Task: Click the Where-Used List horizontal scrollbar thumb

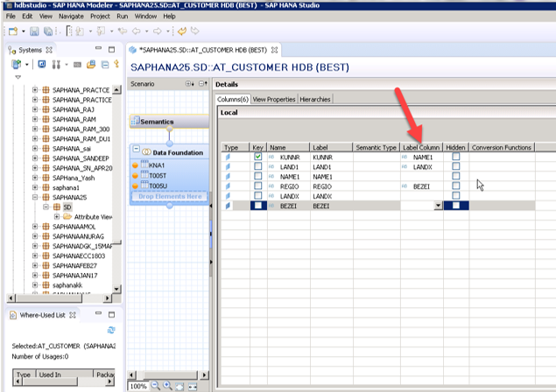Action: tap(49, 381)
